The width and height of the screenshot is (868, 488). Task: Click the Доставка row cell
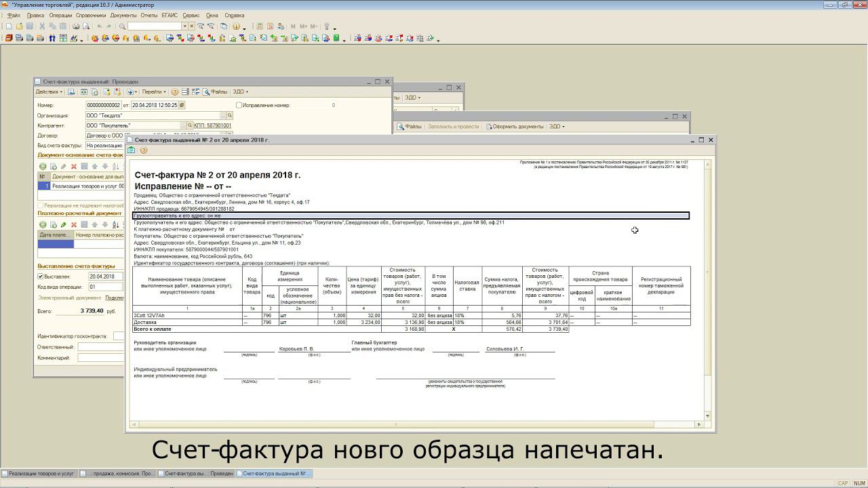pyautogui.click(x=188, y=322)
